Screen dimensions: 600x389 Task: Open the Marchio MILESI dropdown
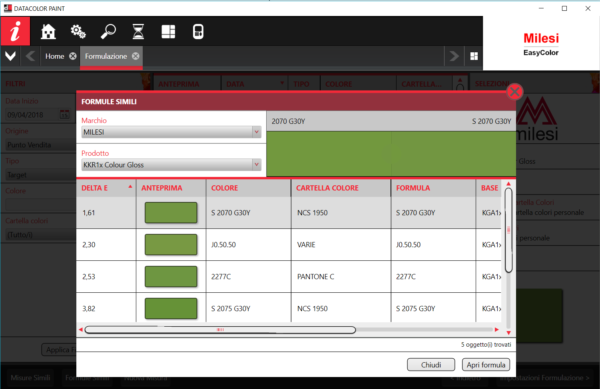click(171, 132)
